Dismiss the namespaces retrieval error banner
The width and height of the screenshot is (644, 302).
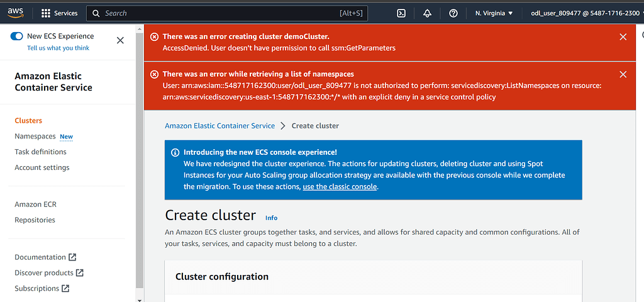tap(623, 74)
